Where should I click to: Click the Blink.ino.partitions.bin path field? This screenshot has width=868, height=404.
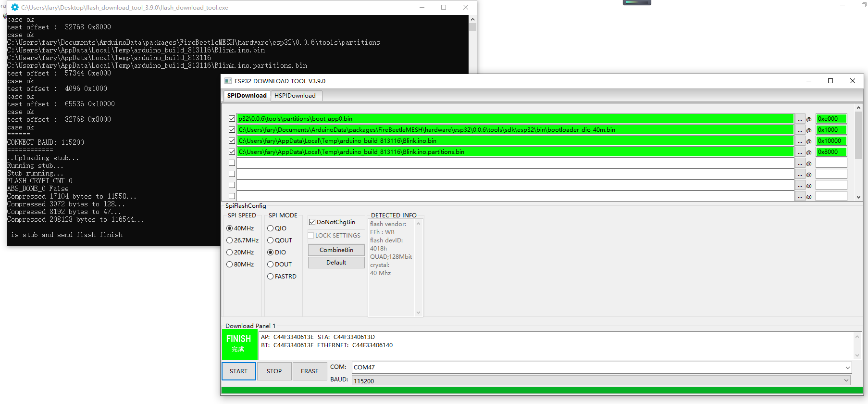515,152
